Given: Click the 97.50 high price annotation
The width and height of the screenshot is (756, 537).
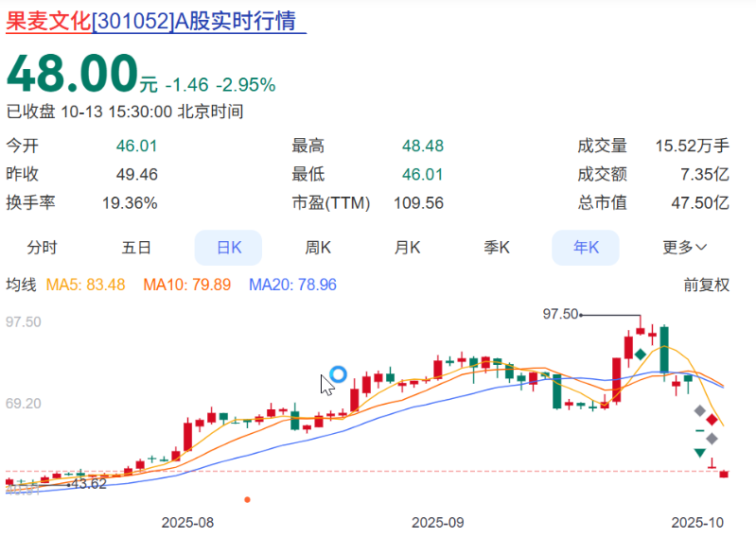Looking at the screenshot, I should click(560, 314).
